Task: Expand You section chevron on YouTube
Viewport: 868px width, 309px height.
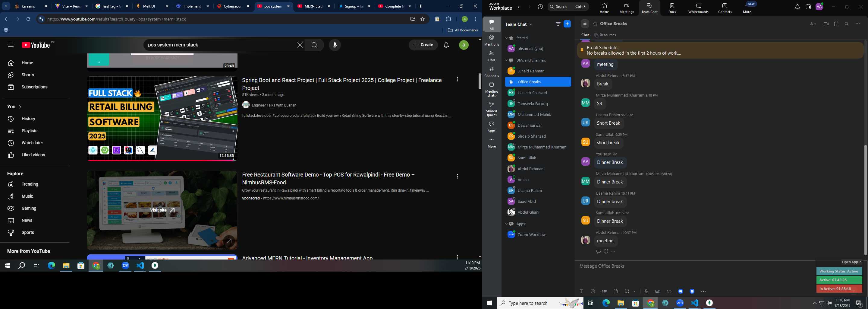Action: point(20,107)
